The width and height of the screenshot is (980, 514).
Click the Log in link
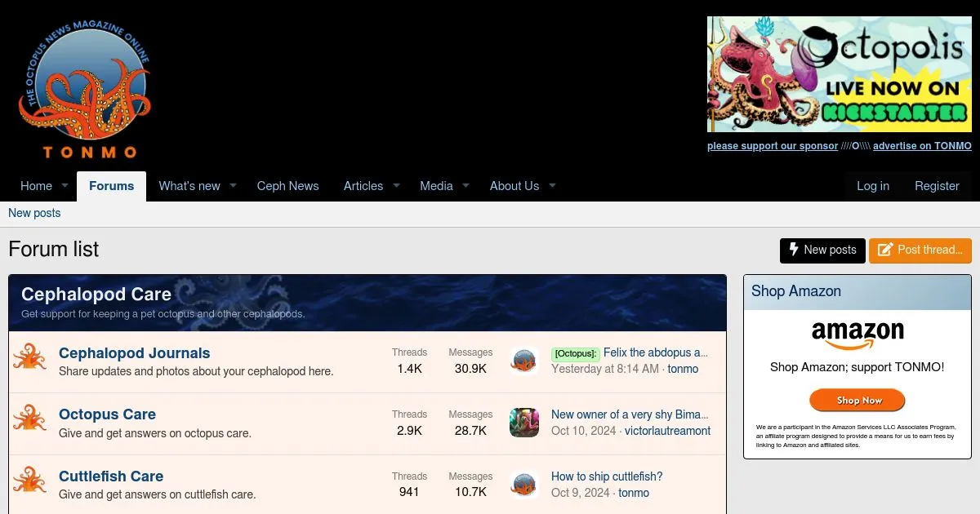[x=873, y=186]
